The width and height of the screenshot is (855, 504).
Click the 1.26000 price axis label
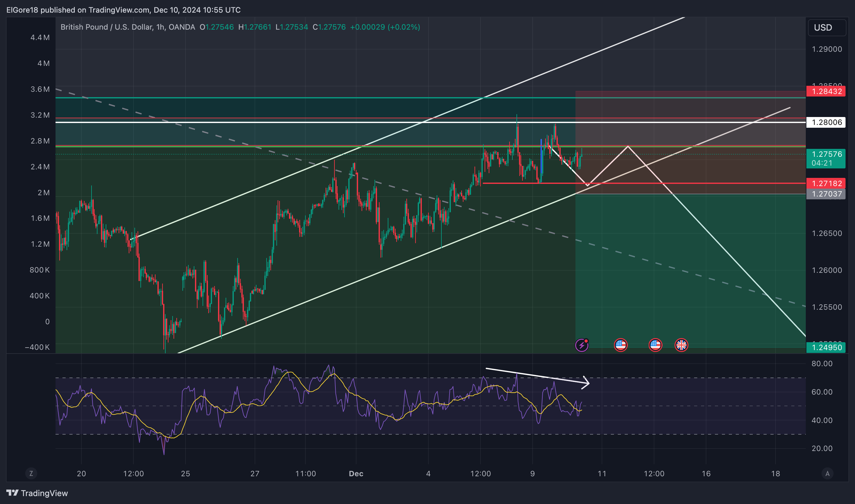point(827,270)
